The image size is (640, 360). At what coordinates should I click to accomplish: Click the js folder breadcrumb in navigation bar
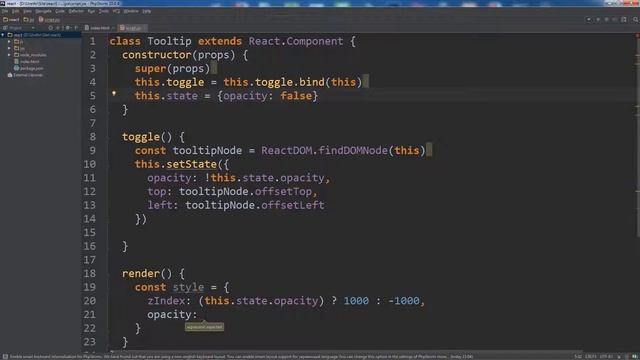click(x=29, y=20)
